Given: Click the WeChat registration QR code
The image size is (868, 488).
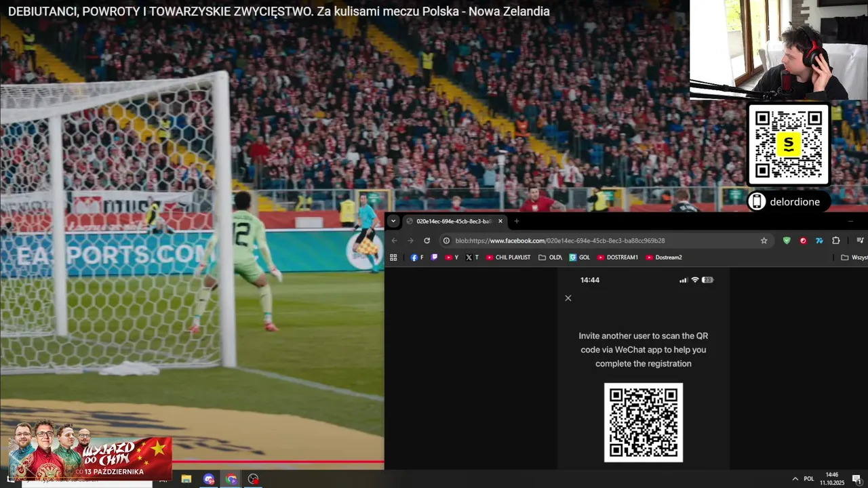Looking at the screenshot, I should [644, 422].
